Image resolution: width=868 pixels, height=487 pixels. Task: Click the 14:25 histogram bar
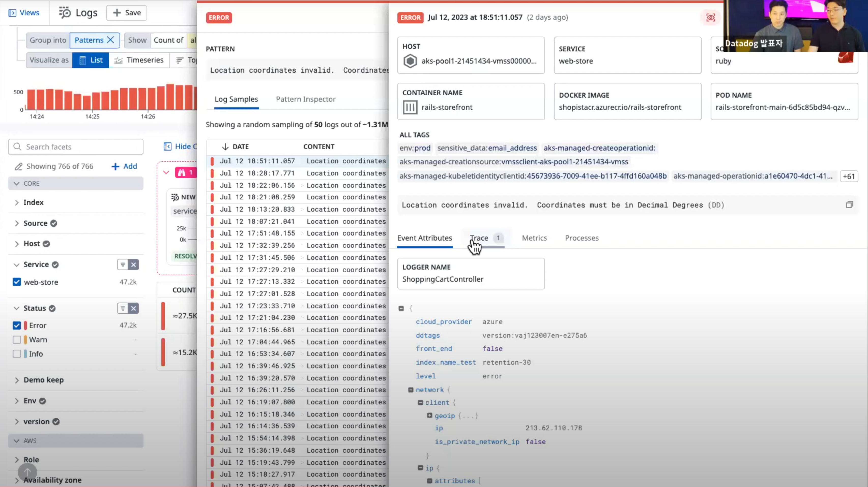[x=96, y=101]
